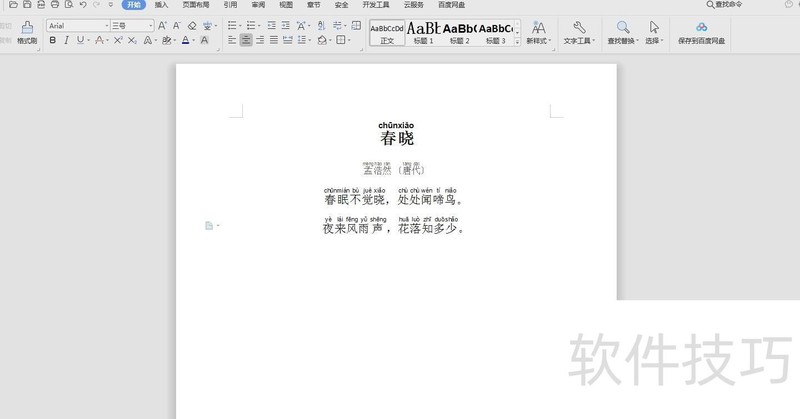800x419 pixels.
Task: Open the 视图 View tab
Action: [x=286, y=5]
